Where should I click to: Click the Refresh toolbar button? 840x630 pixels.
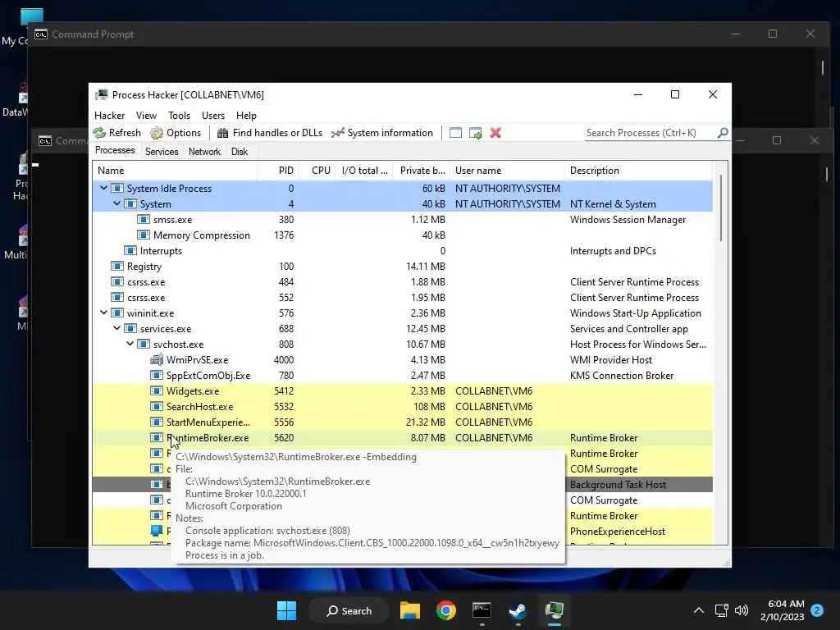click(116, 133)
